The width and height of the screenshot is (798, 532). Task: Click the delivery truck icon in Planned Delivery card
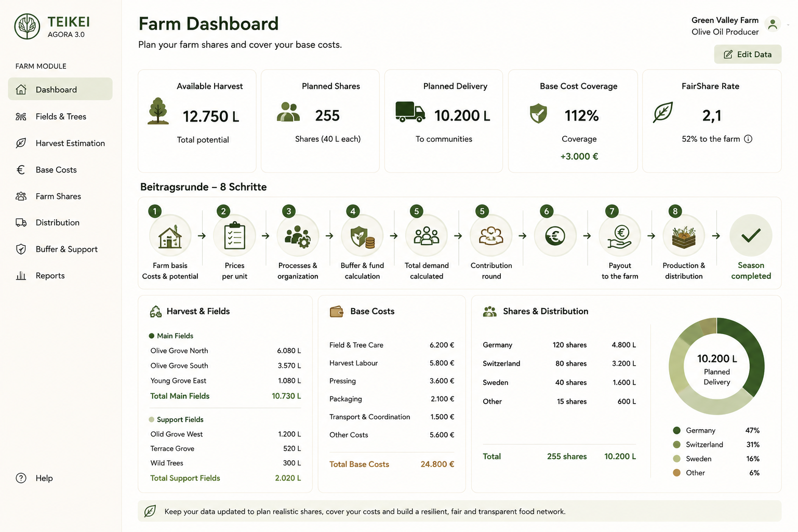coord(410,112)
